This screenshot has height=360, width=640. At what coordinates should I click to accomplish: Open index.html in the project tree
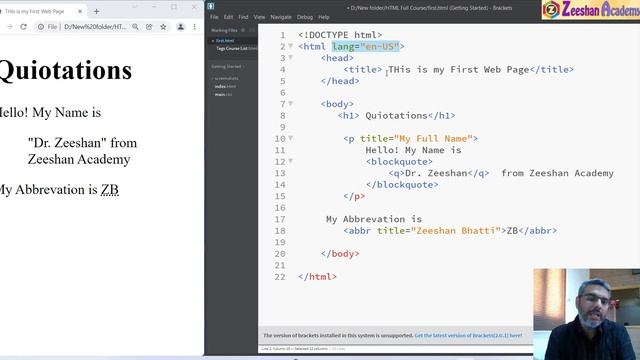225,87
